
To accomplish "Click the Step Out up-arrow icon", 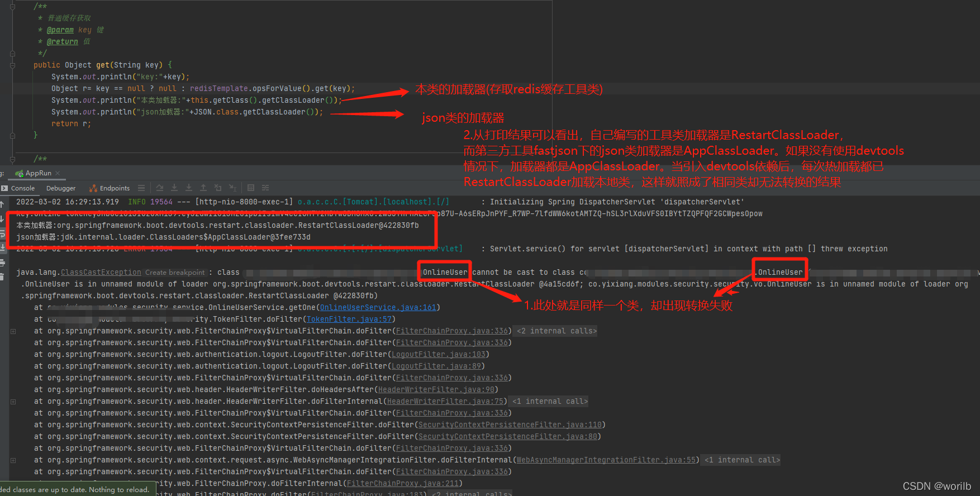I will 203,188.
